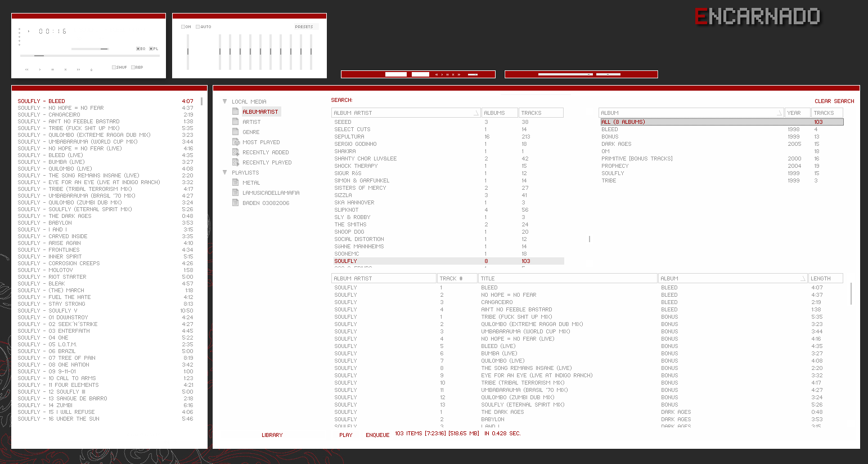Pause playback using main player pause button
This screenshot has height=464, width=868.
[x=52, y=70]
